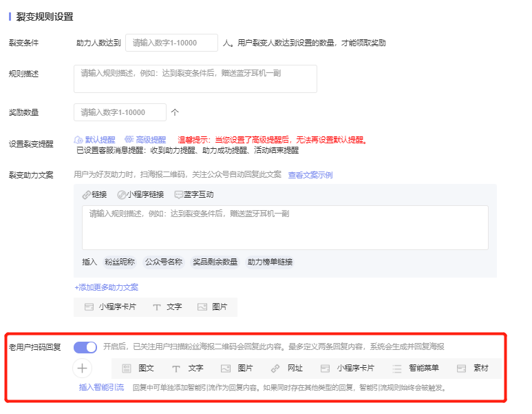Screen dimensions: 532x414
Task: Click the 默认提醒 cloud icon
Action: coord(78,140)
